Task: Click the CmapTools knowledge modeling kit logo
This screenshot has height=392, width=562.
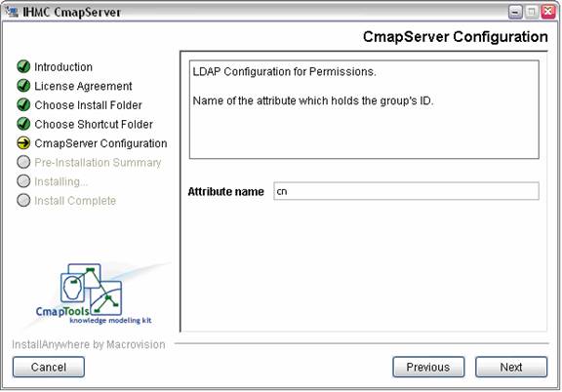Action: pos(94,294)
